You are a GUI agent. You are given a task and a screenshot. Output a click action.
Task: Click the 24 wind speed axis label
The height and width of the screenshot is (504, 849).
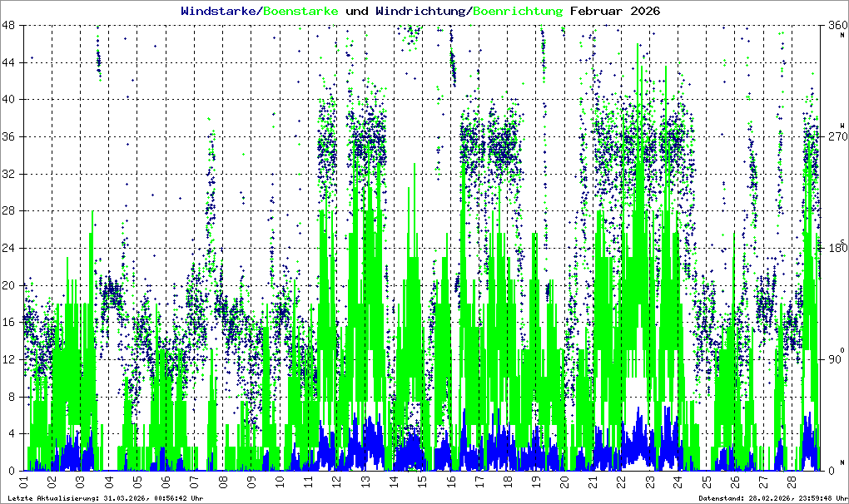[9, 248]
